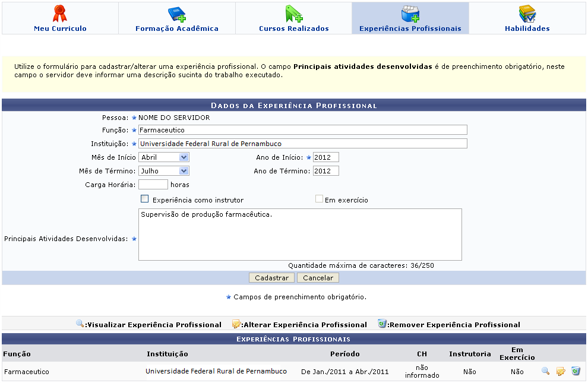Click the Meu Curriculo ribbon icon

click(60, 14)
